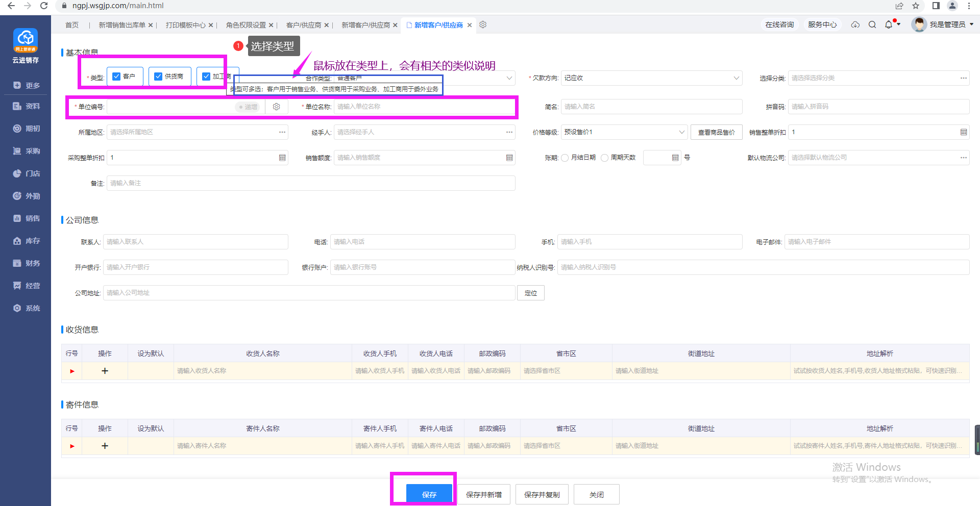Click the search magnifier icon in header
This screenshot has width=980, height=506.
point(872,24)
